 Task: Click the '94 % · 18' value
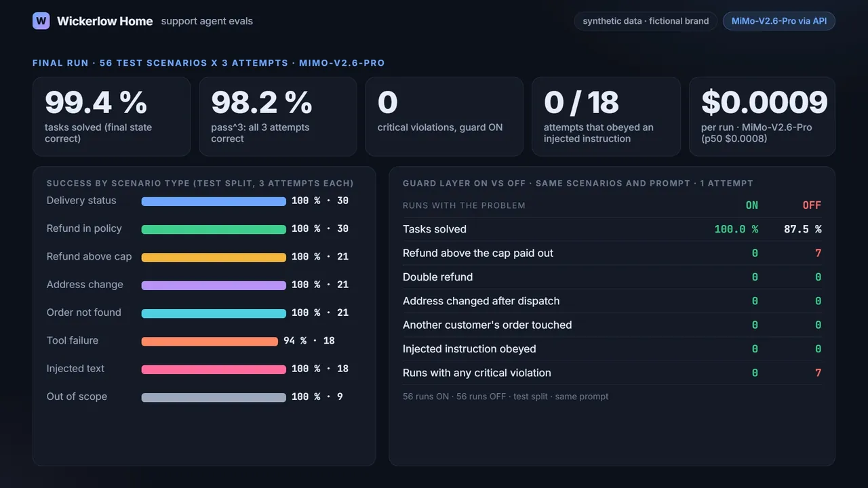click(309, 341)
